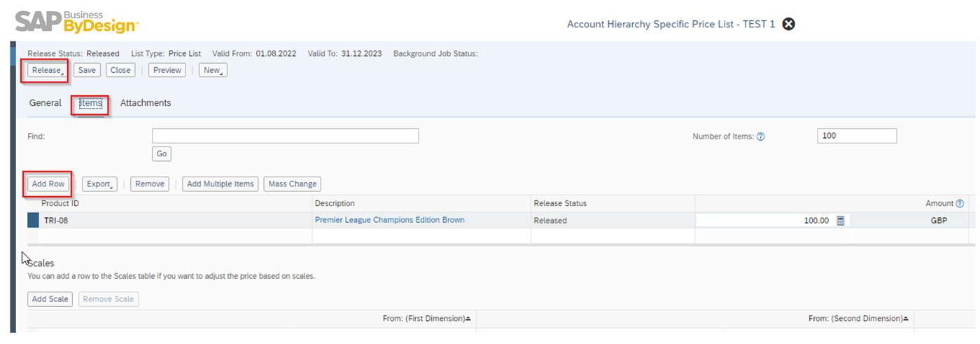
Task: Select the TRI-08 row marker
Action: 33,220
